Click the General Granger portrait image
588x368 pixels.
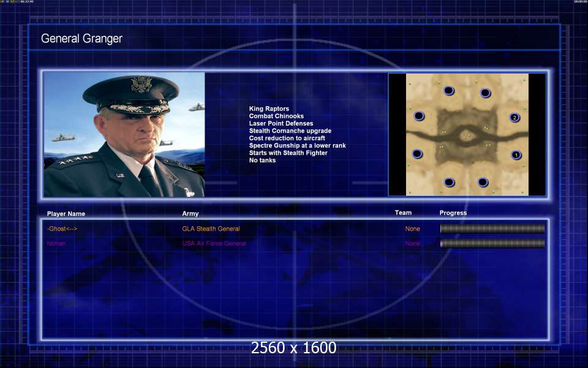[124, 135]
